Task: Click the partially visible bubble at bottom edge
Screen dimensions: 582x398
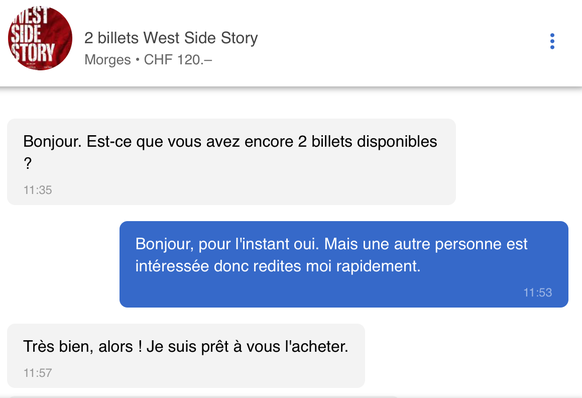Action: [202, 396]
